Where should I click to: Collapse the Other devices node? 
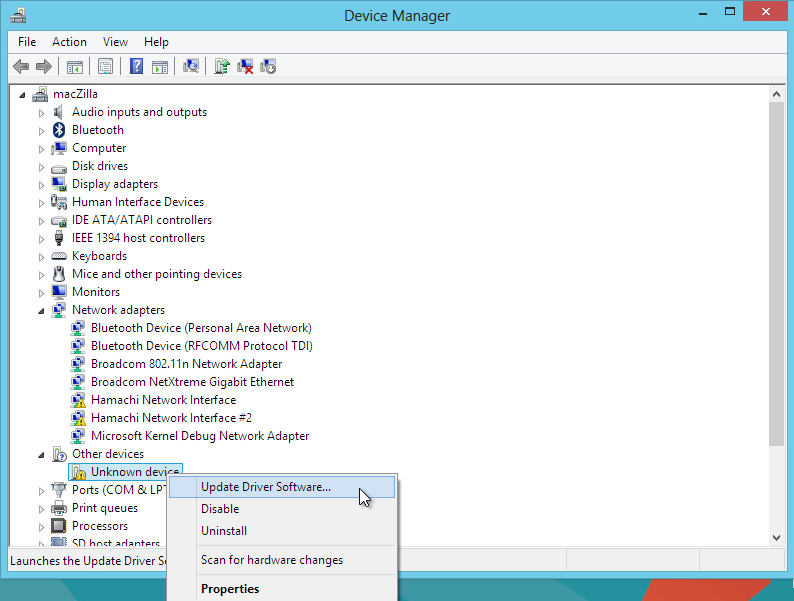click(x=41, y=455)
